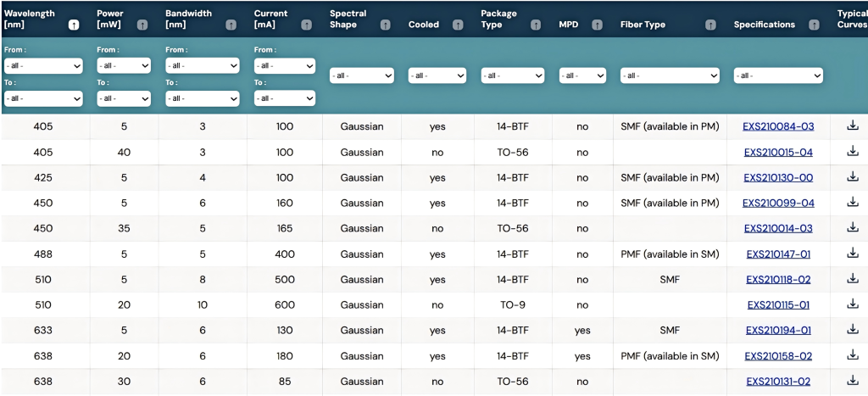The width and height of the screenshot is (868, 396).
Task: Download typical curves for EXS210115-01
Action: pyautogui.click(x=853, y=304)
